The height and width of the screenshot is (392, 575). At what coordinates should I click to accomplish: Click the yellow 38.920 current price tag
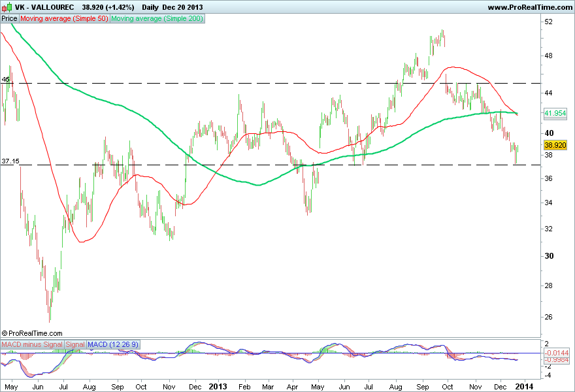[x=555, y=145]
